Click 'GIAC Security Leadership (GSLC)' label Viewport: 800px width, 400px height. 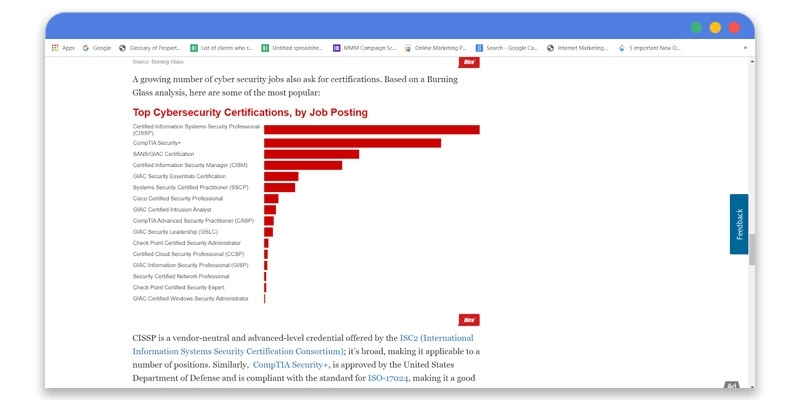[175, 232]
